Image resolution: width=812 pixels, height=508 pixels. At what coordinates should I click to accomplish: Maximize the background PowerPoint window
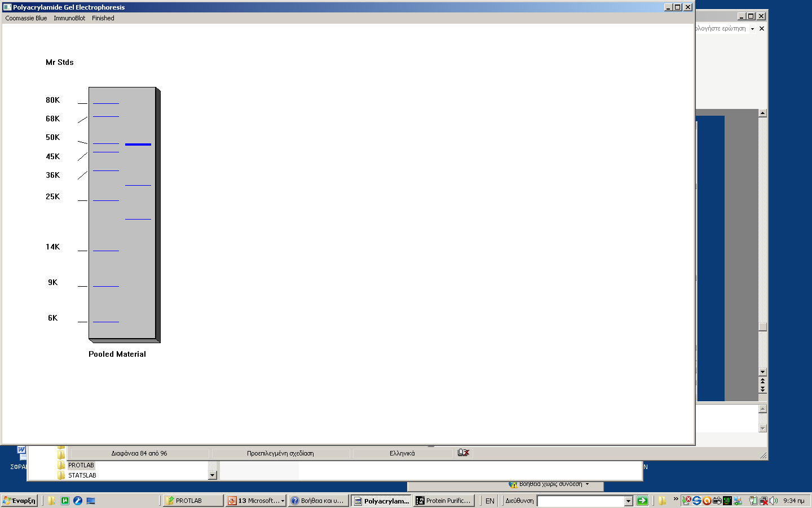coord(751,16)
